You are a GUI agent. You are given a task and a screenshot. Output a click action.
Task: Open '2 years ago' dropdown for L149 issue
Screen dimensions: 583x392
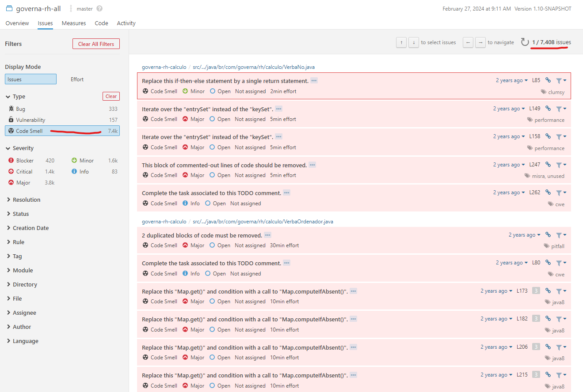point(509,109)
